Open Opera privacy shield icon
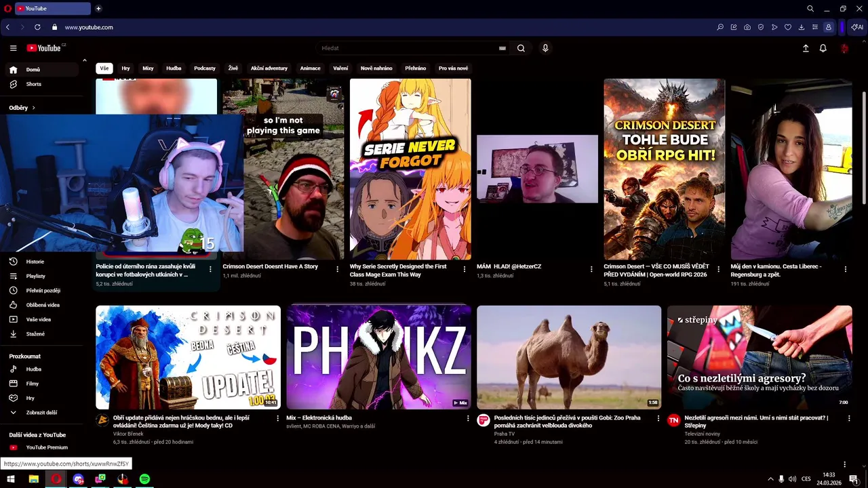868x488 pixels. pyautogui.click(x=761, y=27)
